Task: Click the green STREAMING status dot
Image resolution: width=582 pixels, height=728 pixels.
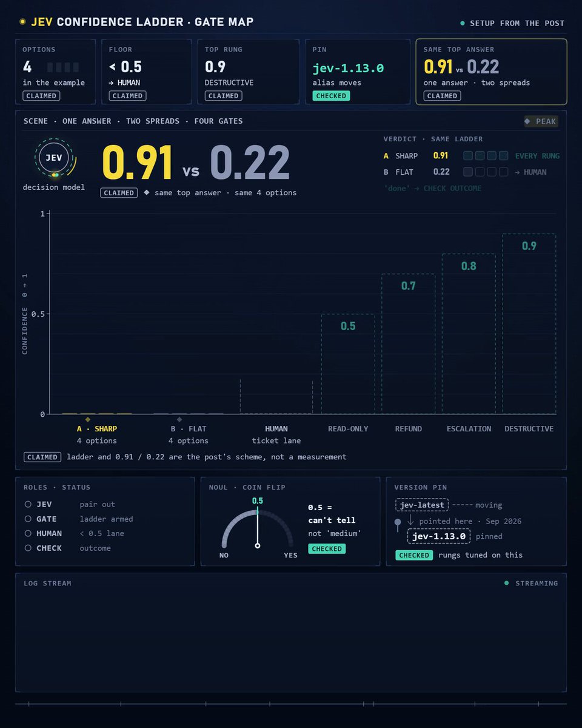Action: tap(507, 583)
